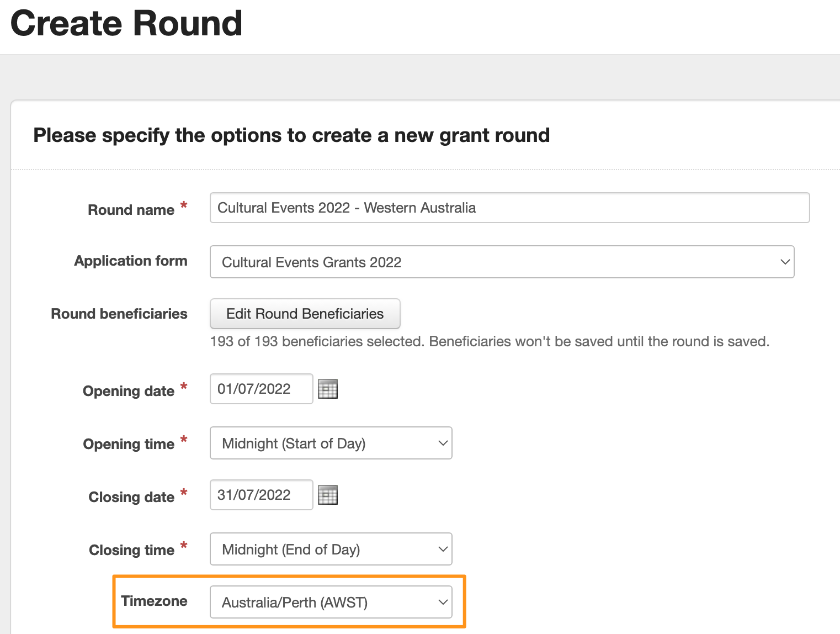This screenshot has height=634, width=840.
Task: Click the Create Round page heading
Action: pos(126,24)
